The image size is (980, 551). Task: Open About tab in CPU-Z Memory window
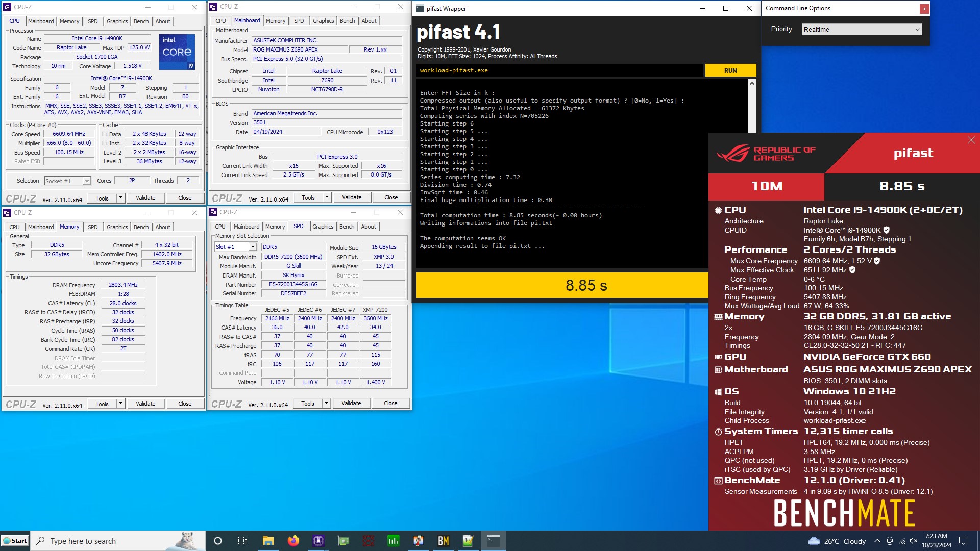pos(163,227)
